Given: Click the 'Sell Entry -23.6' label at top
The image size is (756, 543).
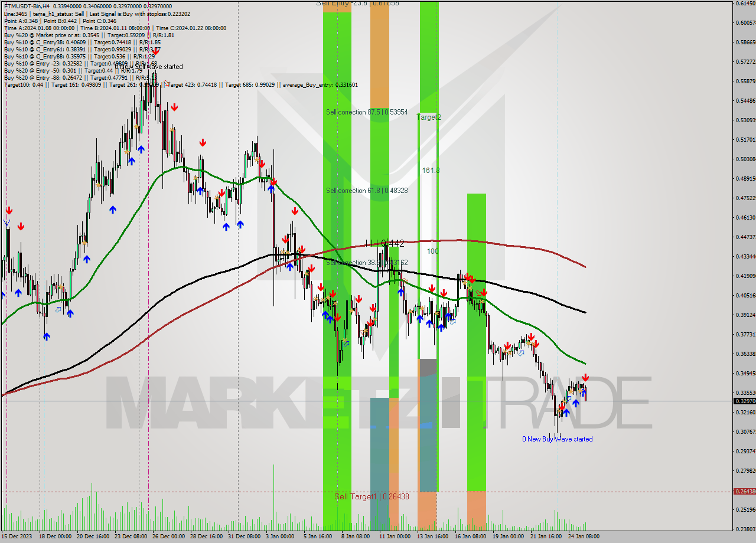Looking at the screenshot, I should tap(357, 3).
